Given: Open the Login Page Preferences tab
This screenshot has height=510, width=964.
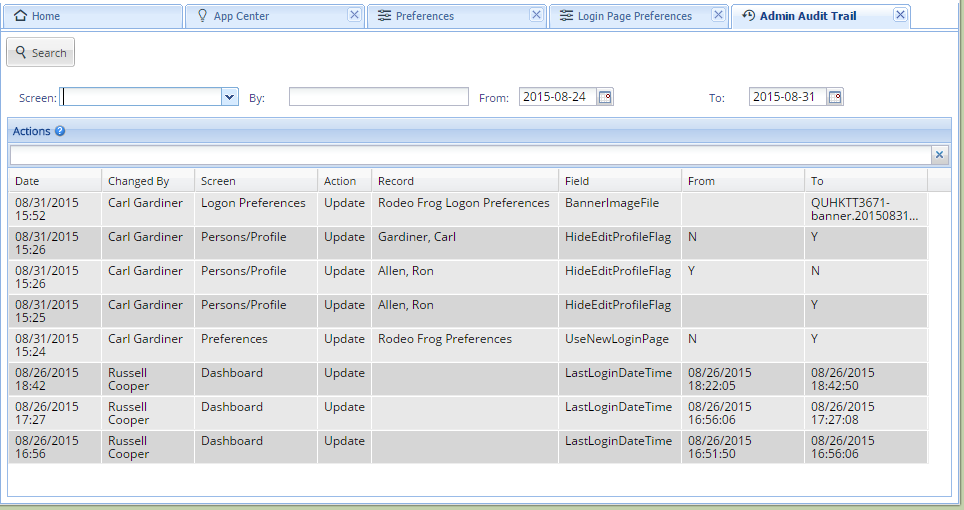Looking at the screenshot, I should pos(638,16).
